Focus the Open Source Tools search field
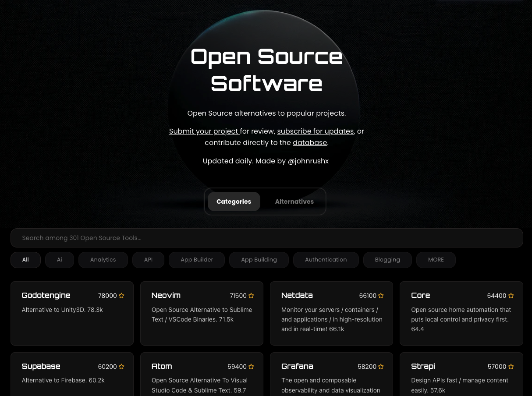Viewport: 532px width, 396px height. coord(267,238)
